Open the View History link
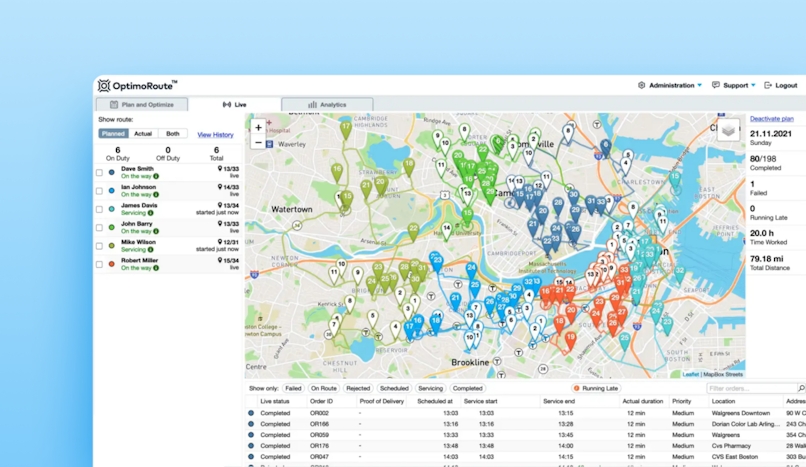The width and height of the screenshot is (806, 467). pyautogui.click(x=215, y=134)
